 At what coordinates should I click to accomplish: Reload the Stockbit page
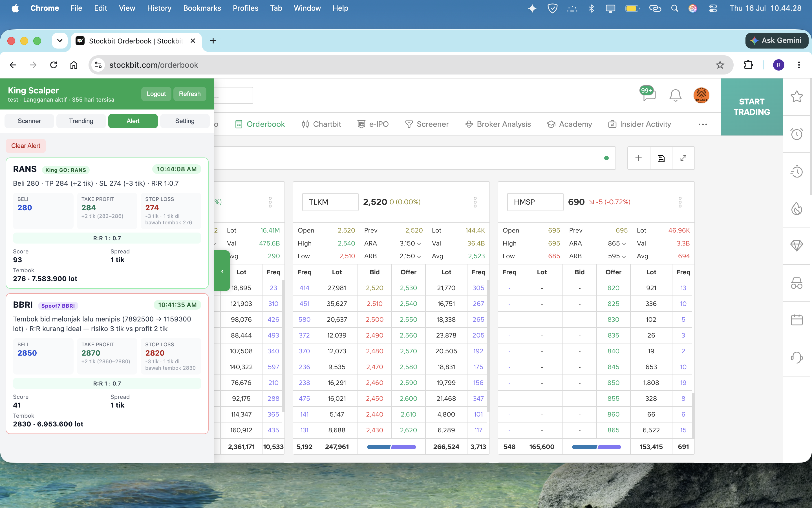(53, 65)
